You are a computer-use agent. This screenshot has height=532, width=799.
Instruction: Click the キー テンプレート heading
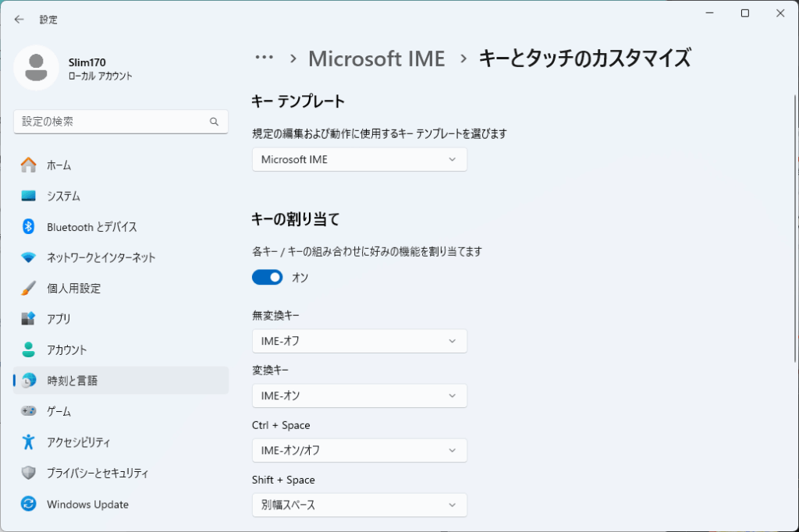[x=298, y=101]
